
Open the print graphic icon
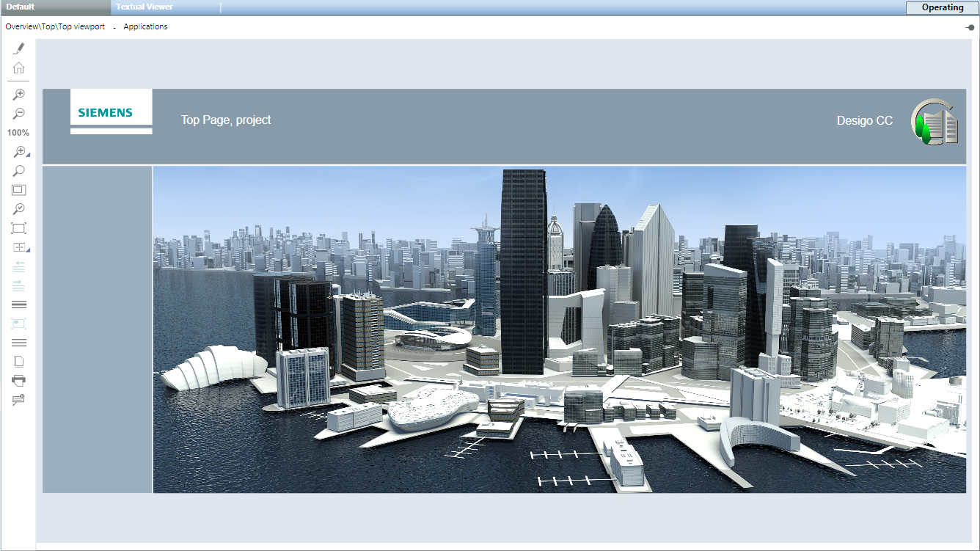coord(18,380)
